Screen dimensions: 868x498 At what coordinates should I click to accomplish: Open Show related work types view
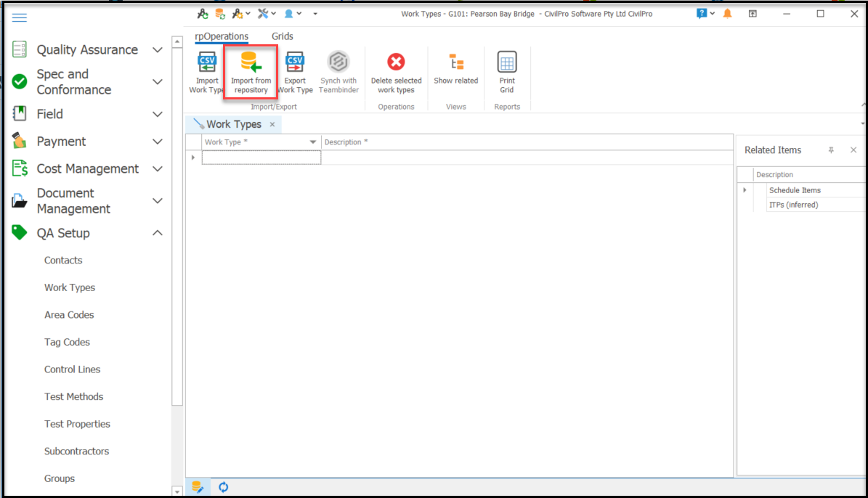pyautogui.click(x=455, y=70)
